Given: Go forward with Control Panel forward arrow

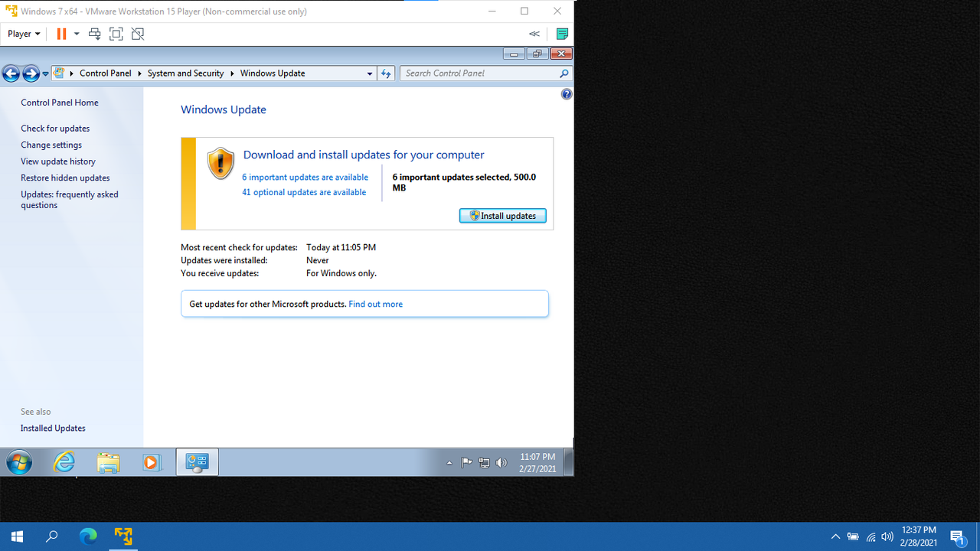Looking at the screenshot, I should [x=31, y=73].
